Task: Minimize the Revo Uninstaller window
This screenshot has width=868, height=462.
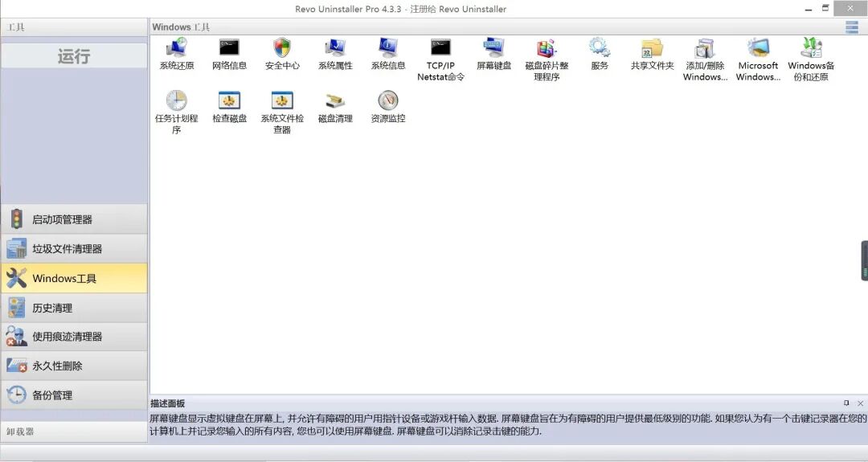Action: pyautogui.click(x=809, y=10)
